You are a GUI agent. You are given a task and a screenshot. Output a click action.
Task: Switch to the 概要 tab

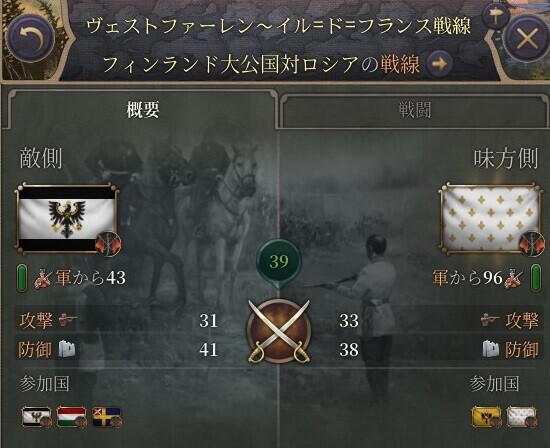pos(140,109)
